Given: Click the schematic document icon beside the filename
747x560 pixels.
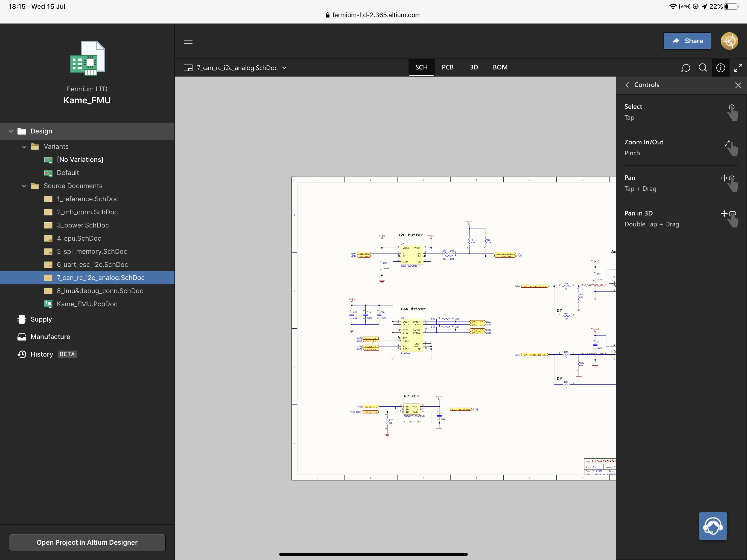Looking at the screenshot, I should pyautogui.click(x=188, y=68).
